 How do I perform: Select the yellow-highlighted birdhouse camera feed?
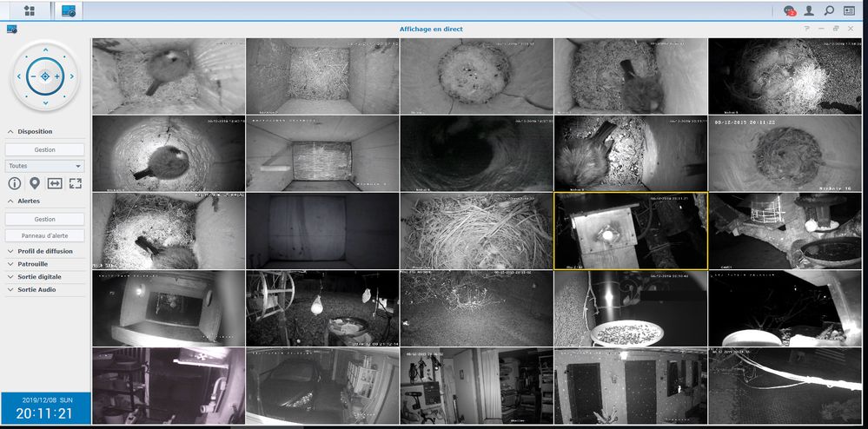(x=630, y=230)
